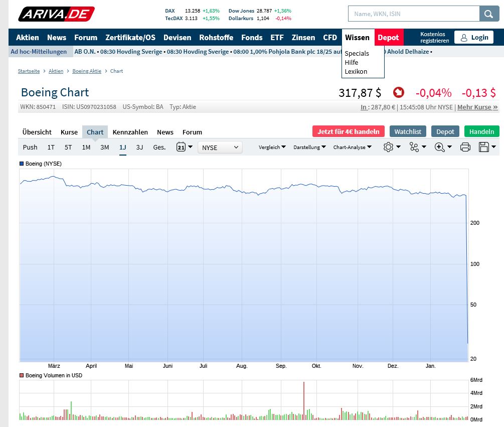This screenshot has height=427, width=504.
Task: Open the Boeing Aktie breadcrumb
Action: coord(86,71)
